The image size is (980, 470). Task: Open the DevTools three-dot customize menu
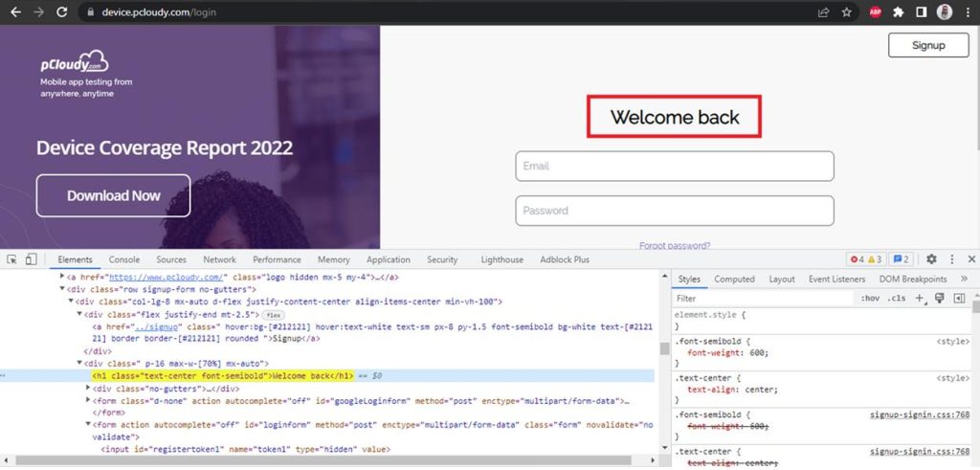[x=951, y=259]
